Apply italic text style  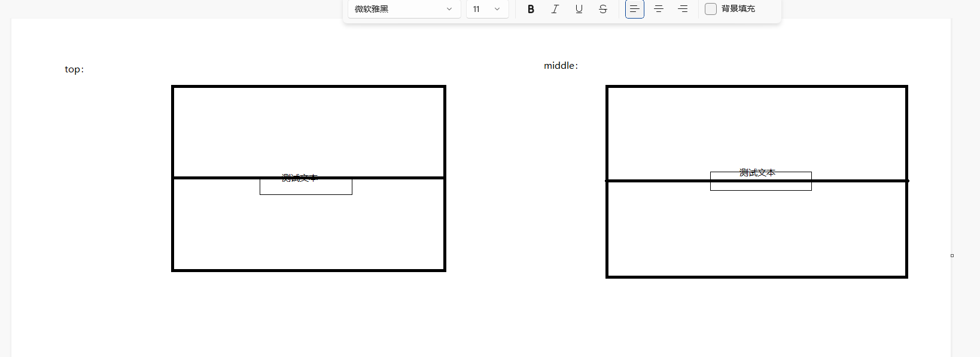click(555, 9)
